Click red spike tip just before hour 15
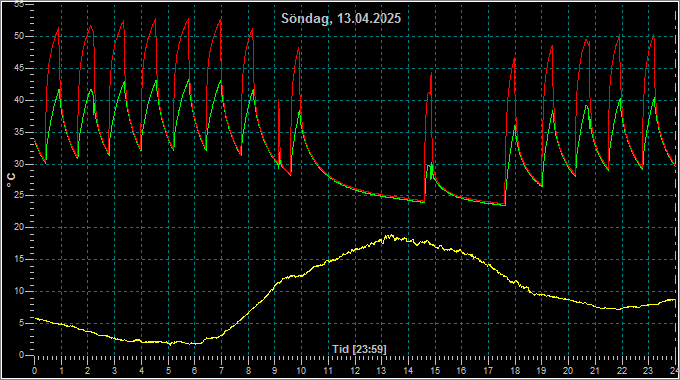Viewport: 680px width, 380px height. coord(431,74)
